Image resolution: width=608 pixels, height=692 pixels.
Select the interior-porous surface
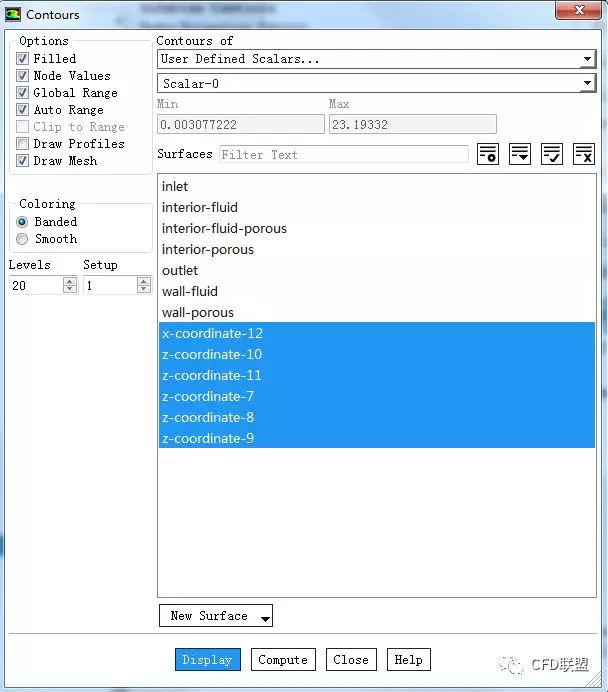click(376, 249)
